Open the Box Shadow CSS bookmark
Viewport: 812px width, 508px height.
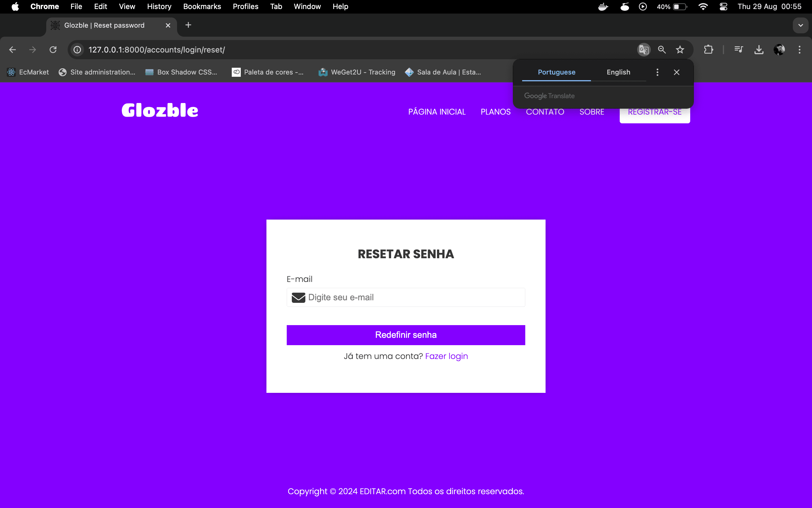(x=181, y=72)
